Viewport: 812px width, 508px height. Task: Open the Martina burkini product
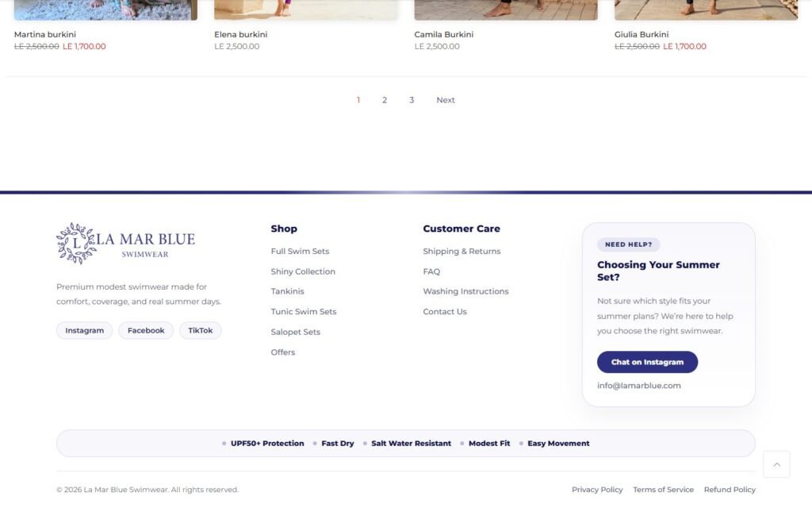45,34
